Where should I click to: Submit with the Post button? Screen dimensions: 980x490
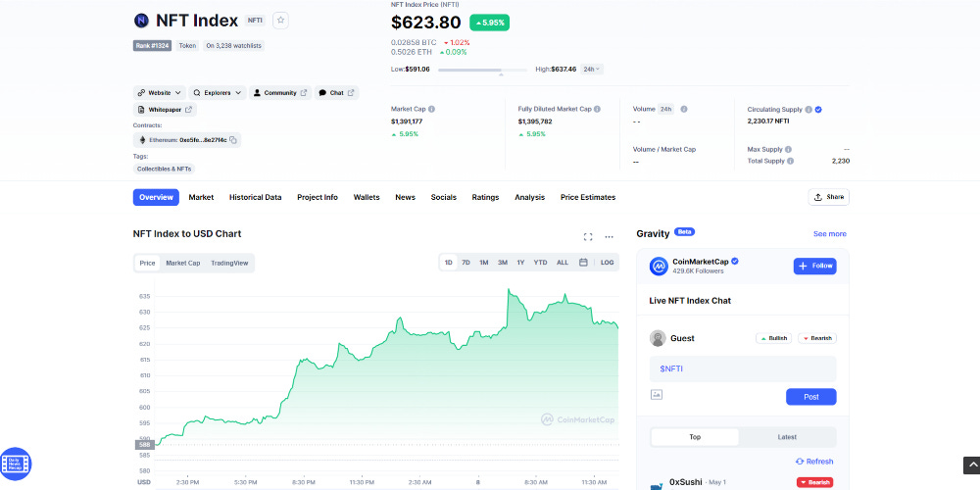click(x=811, y=397)
